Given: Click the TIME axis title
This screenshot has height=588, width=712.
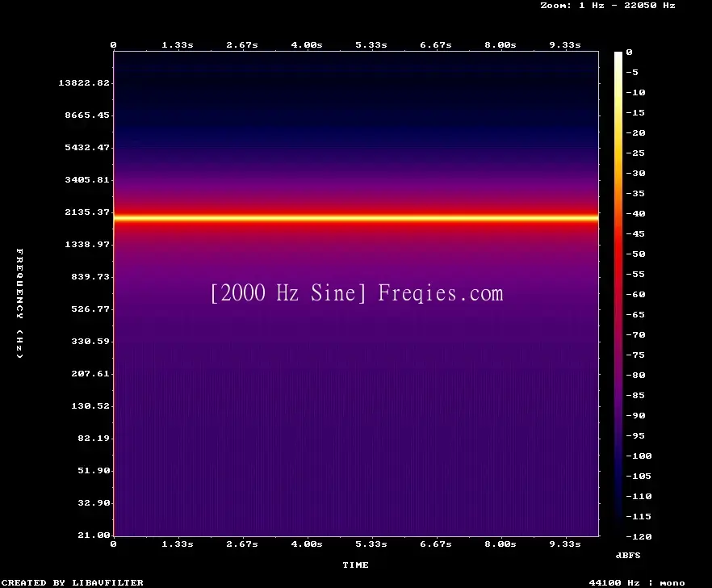Looking at the screenshot, I should click(355, 565).
